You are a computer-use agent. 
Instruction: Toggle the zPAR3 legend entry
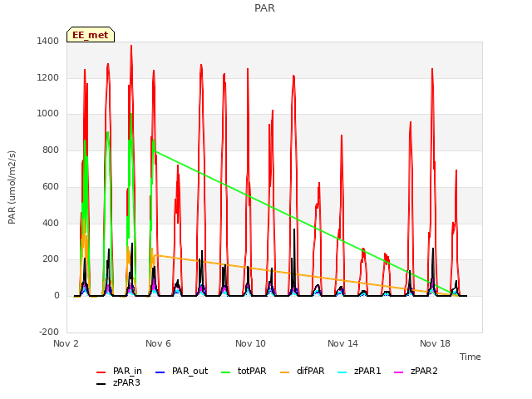[118, 382]
